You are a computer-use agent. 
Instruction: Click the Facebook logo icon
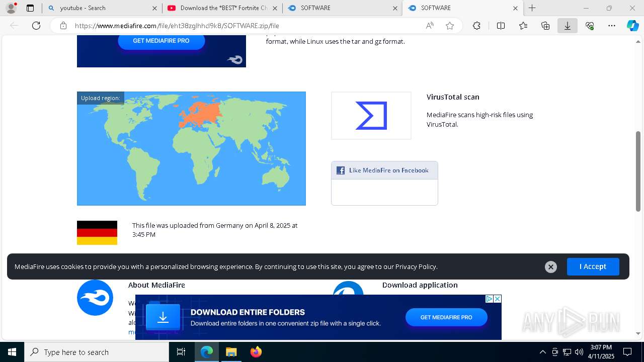(341, 170)
